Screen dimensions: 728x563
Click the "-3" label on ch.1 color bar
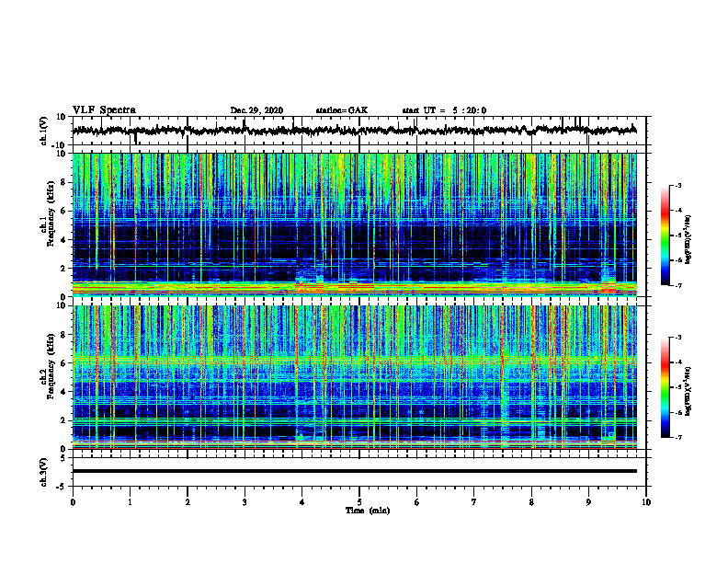(678, 186)
